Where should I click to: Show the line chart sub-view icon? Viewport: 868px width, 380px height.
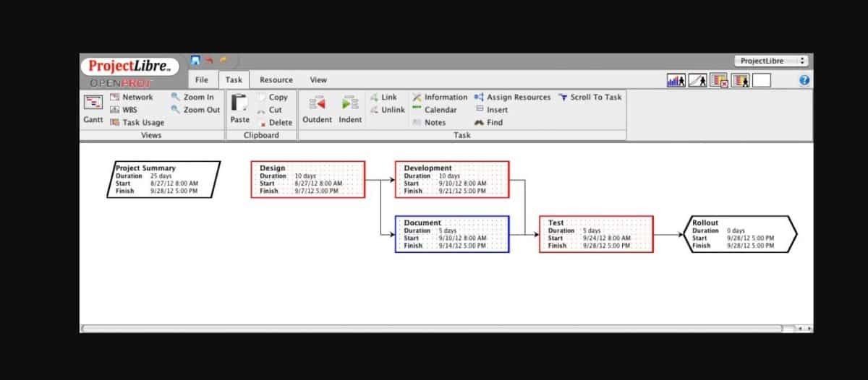(x=698, y=80)
